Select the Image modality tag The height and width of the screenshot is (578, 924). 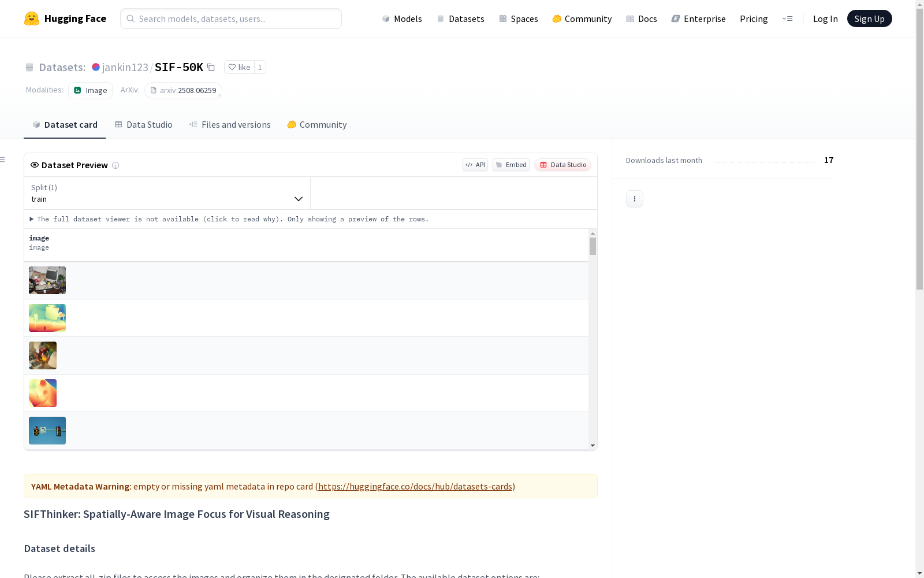coord(91,90)
